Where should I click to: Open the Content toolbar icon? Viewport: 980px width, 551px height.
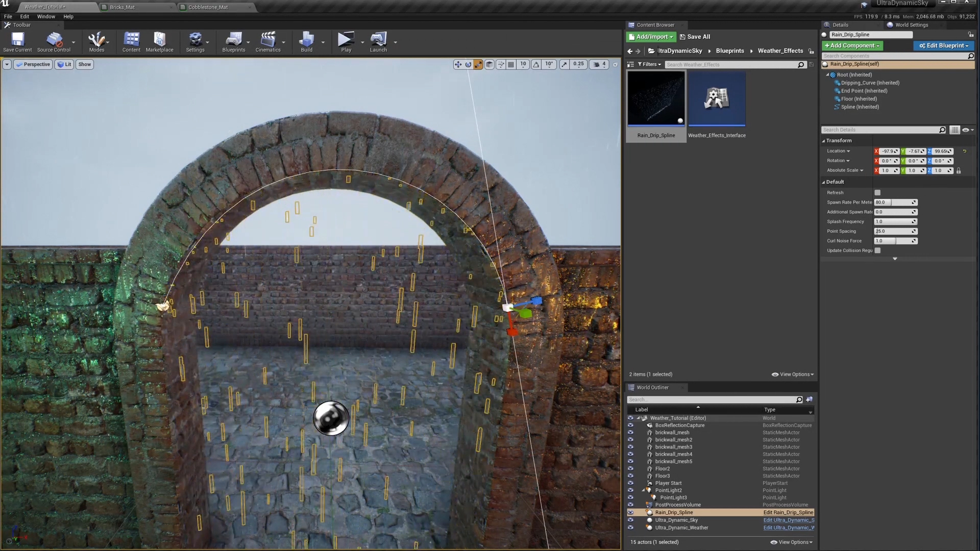pos(131,42)
